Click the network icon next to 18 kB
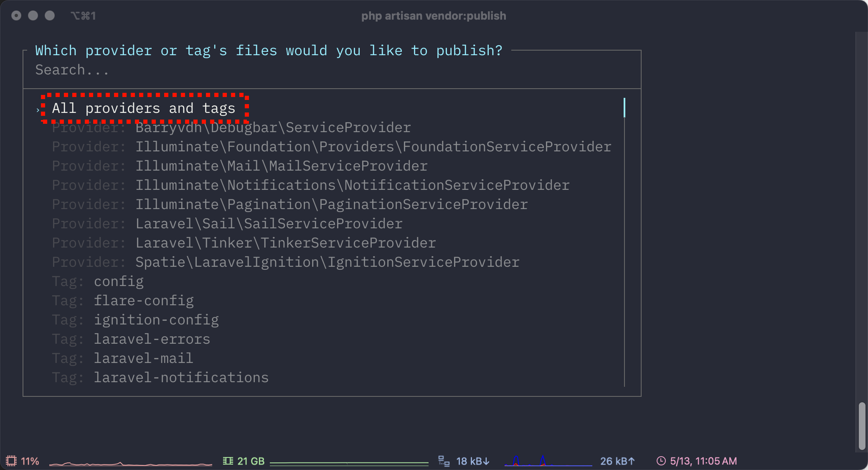 444,461
